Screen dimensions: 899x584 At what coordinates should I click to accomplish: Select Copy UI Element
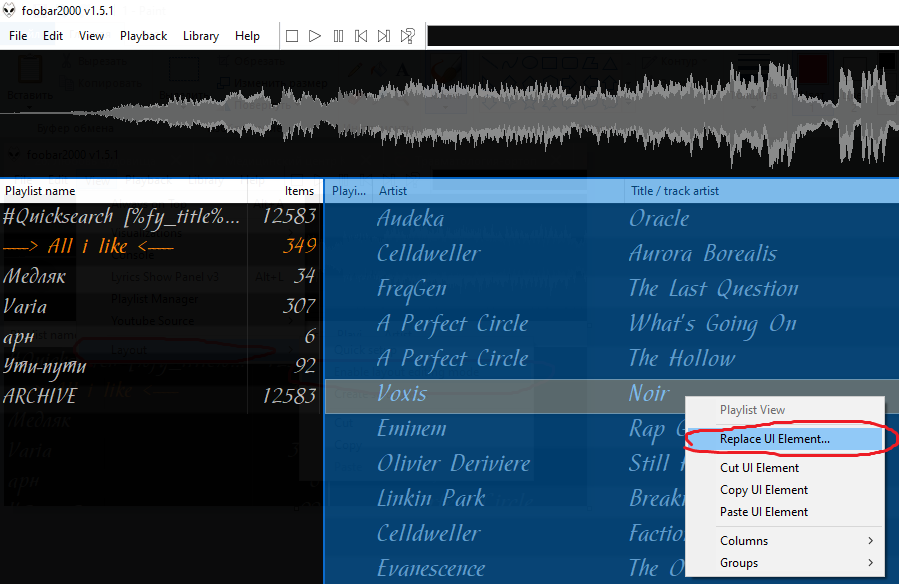coord(784,490)
